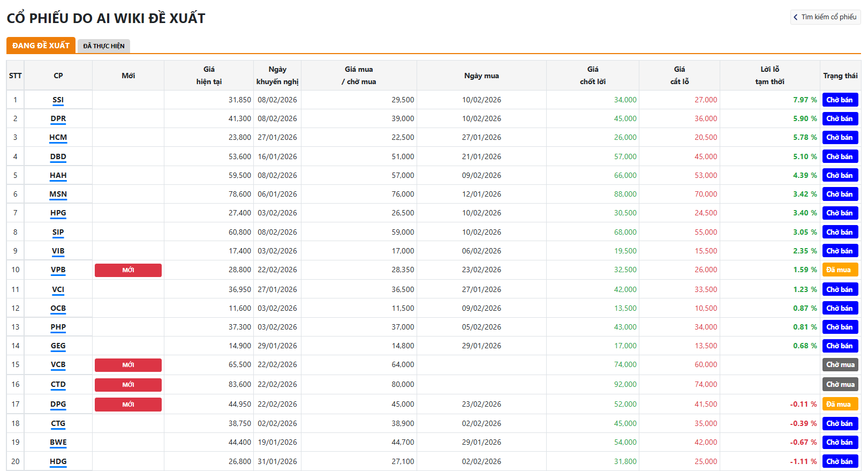Click Chờ bán button in HDG row

click(x=840, y=461)
